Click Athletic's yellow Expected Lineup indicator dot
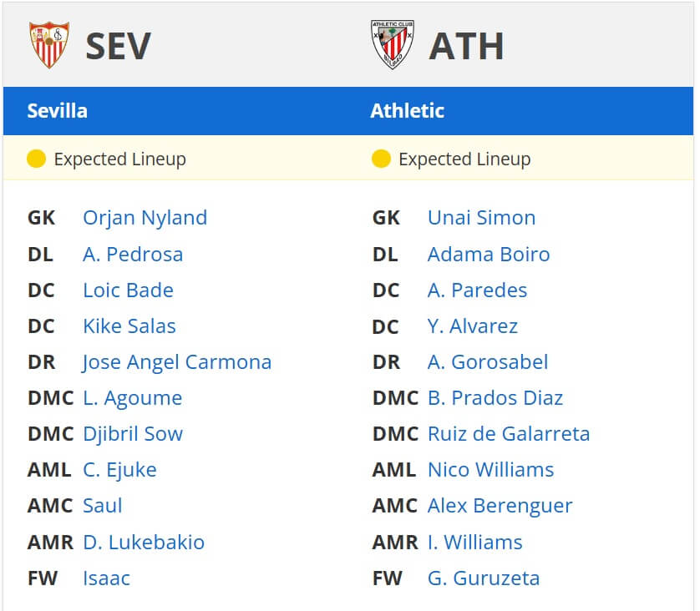This screenshot has width=700, height=611. click(381, 159)
